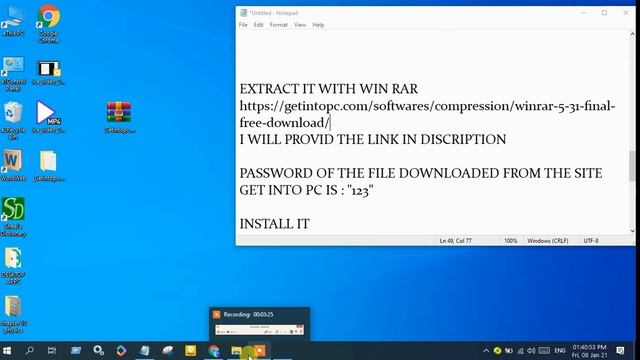Open Task View on the taskbar

coord(52,351)
